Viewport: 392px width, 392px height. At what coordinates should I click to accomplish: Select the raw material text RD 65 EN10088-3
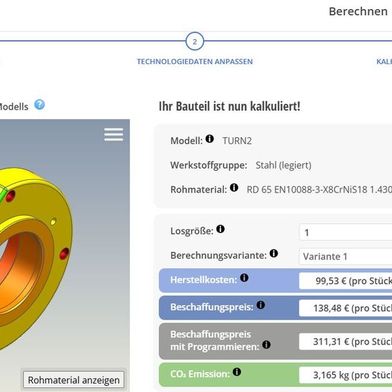point(319,190)
